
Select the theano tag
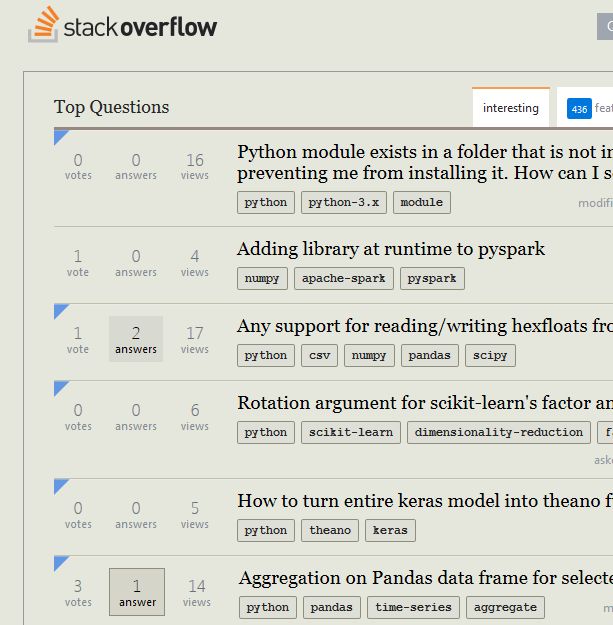click(330, 530)
